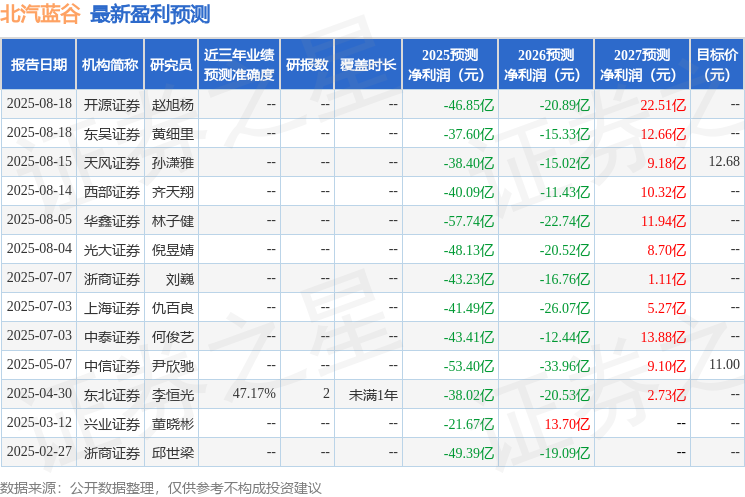Viewport: 745px width, 497px height.
Task: Click analyst name 董晓彬
Action: [172, 424]
